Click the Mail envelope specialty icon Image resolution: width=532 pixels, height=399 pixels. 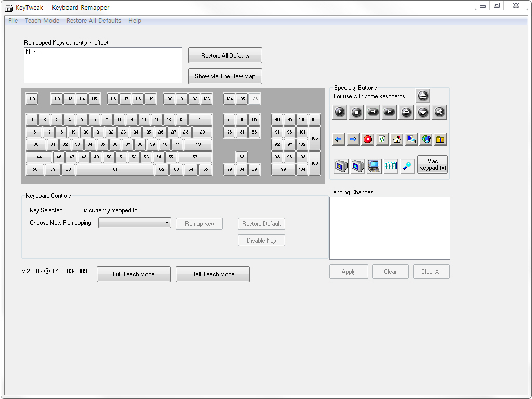411,139
